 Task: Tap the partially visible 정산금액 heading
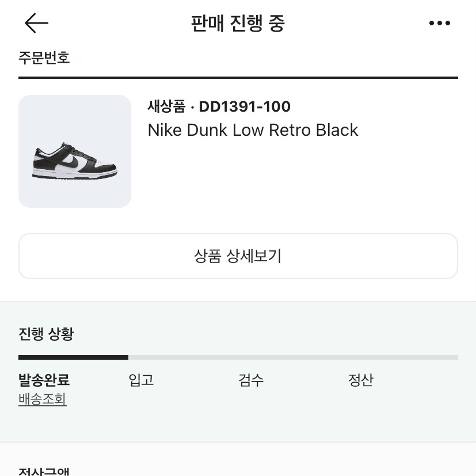pyautogui.click(x=44, y=472)
